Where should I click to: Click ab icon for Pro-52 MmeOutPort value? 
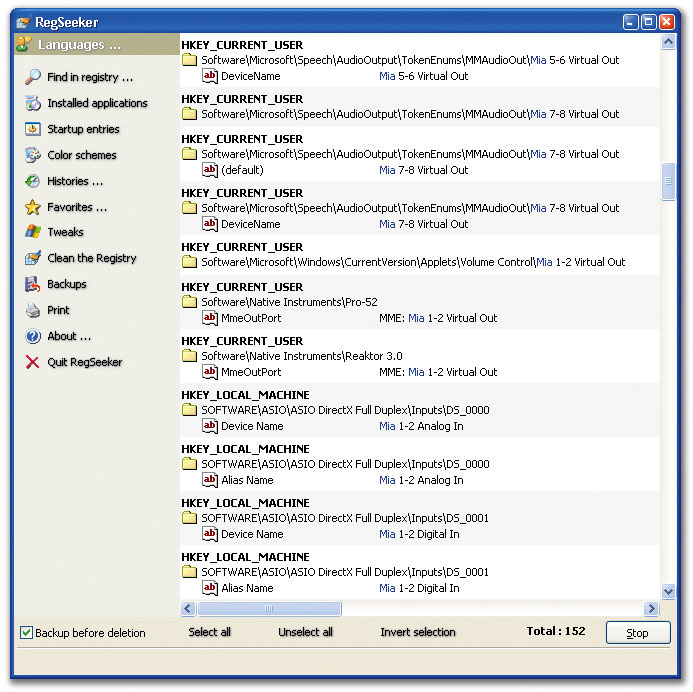point(210,318)
